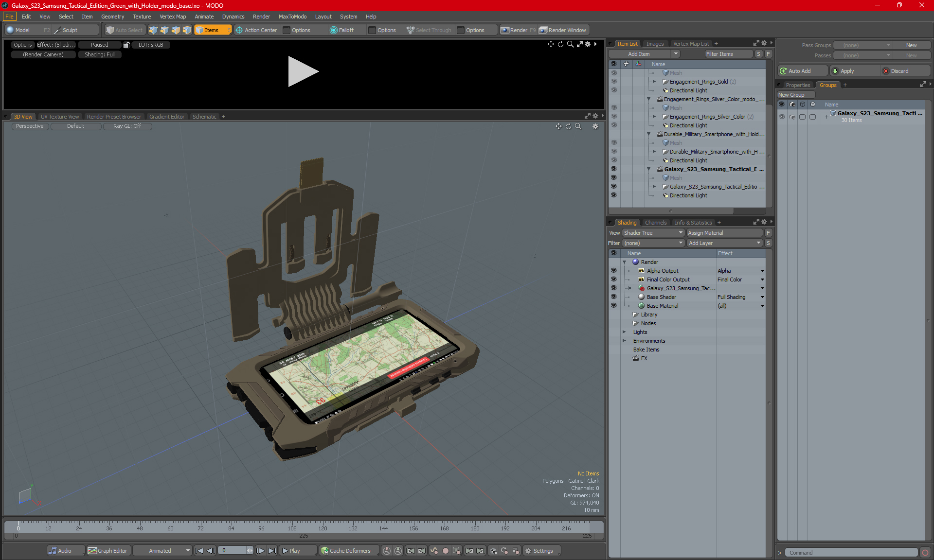The image size is (934, 560).
Task: Open Add Layer dropdown
Action: [724, 243]
